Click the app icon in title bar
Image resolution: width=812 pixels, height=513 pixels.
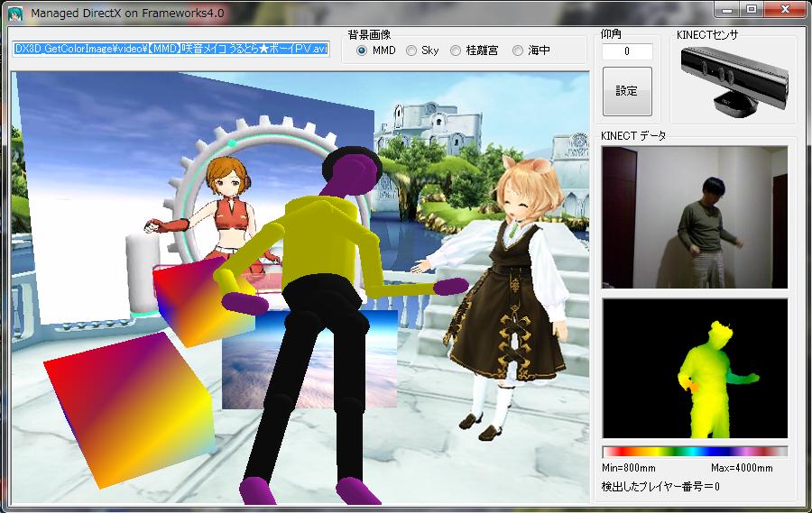[x=15, y=13]
